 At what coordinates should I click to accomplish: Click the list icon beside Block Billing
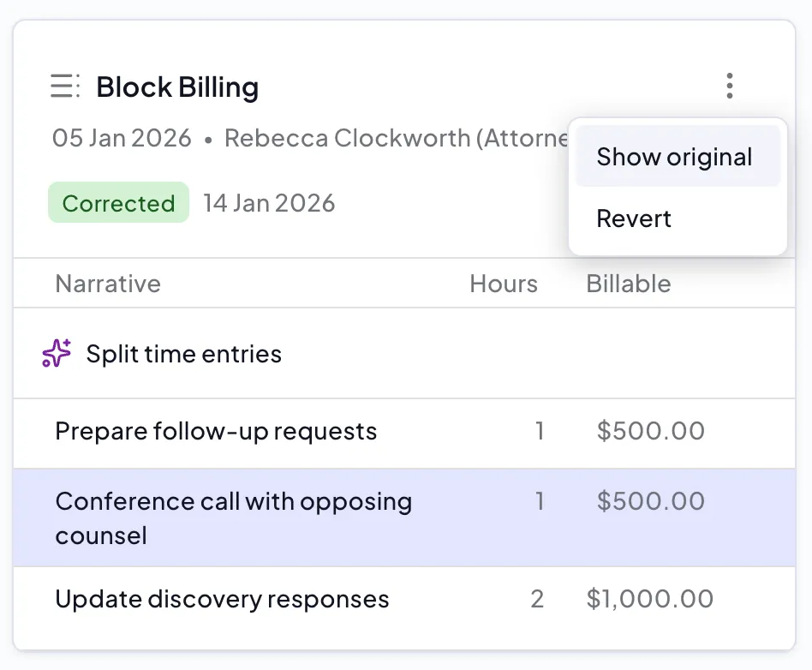point(65,87)
